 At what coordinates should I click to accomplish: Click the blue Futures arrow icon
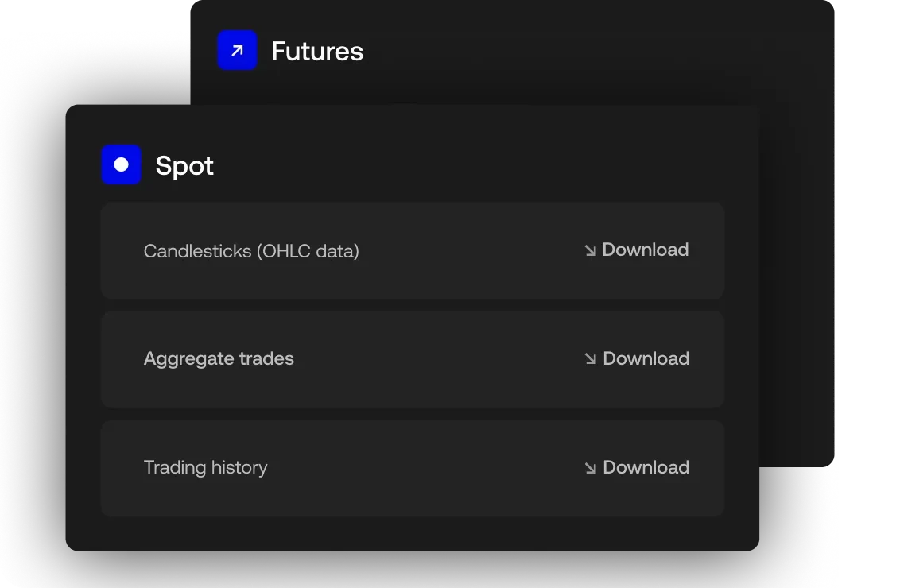pyautogui.click(x=237, y=51)
